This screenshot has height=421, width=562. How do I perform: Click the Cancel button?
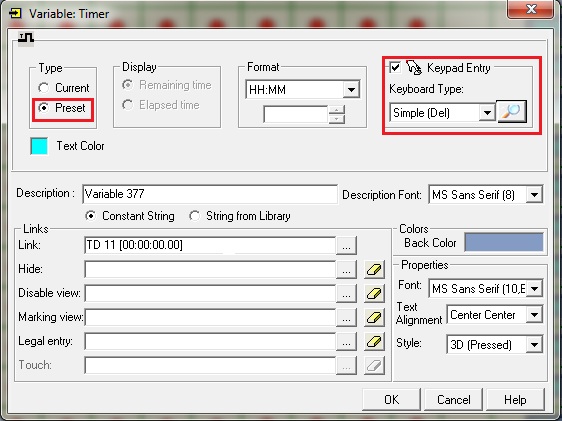pyautogui.click(x=453, y=400)
